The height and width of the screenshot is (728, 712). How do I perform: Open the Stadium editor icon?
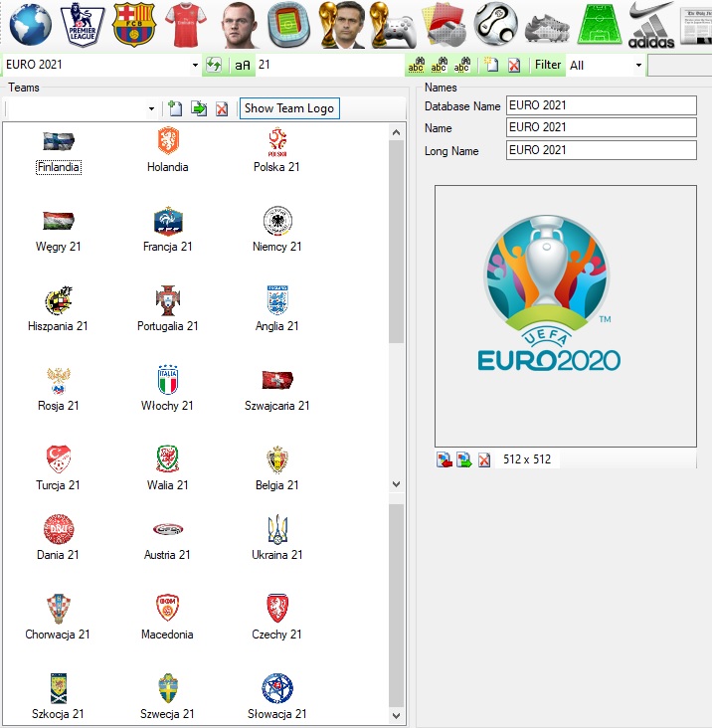tap(288, 24)
